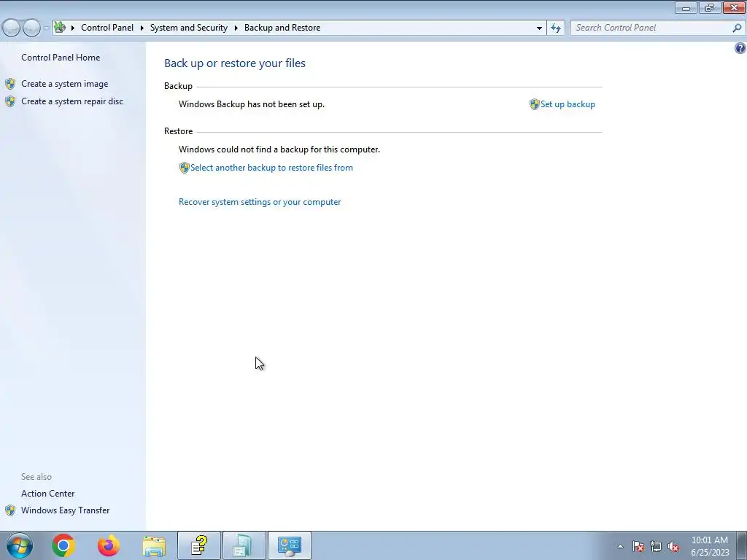The height and width of the screenshot is (560, 747).
Task: Click shield icon next to Set up backup
Action: [534, 104]
